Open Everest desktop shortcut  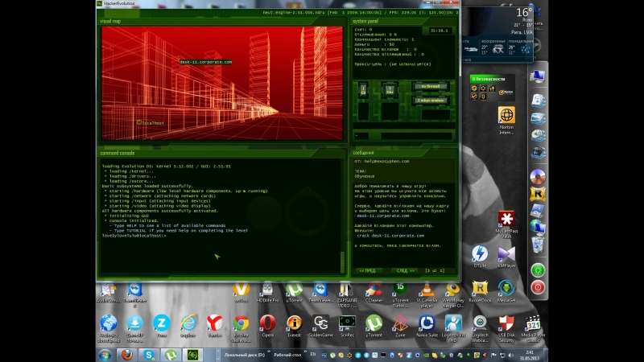coord(294,323)
